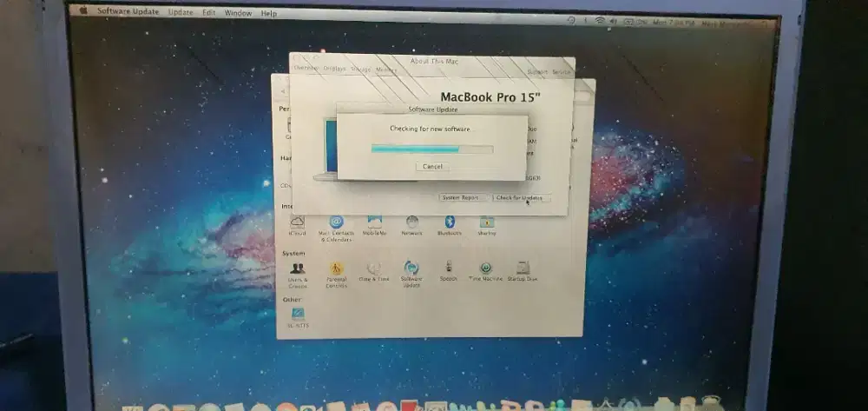Open Users & Groups preference pane

click(x=298, y=275)
